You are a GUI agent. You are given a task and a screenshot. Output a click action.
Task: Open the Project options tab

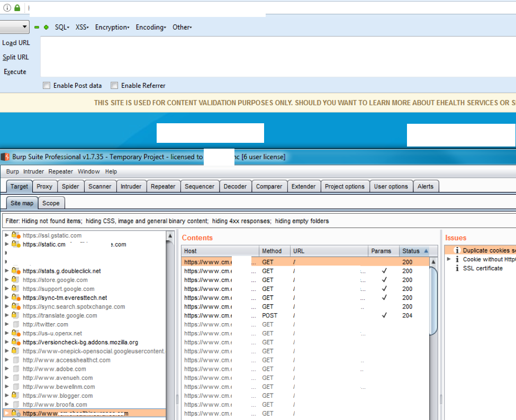tap(345, 187)
